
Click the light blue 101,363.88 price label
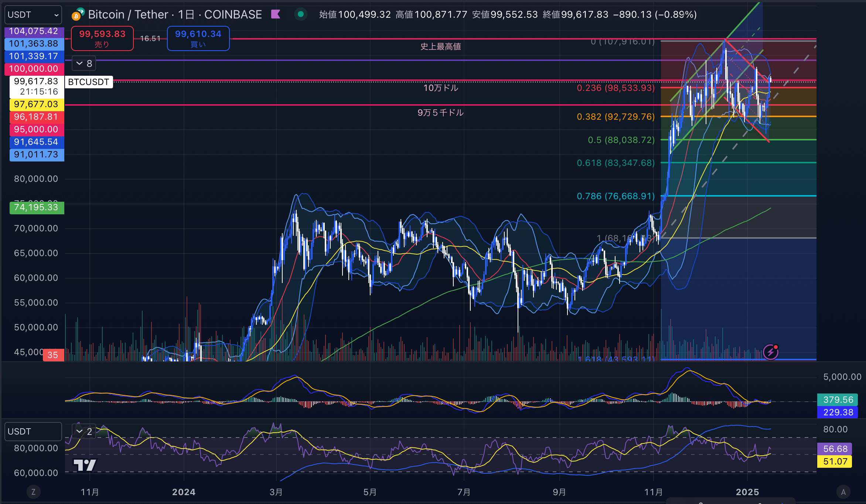[x=34, y=44]
